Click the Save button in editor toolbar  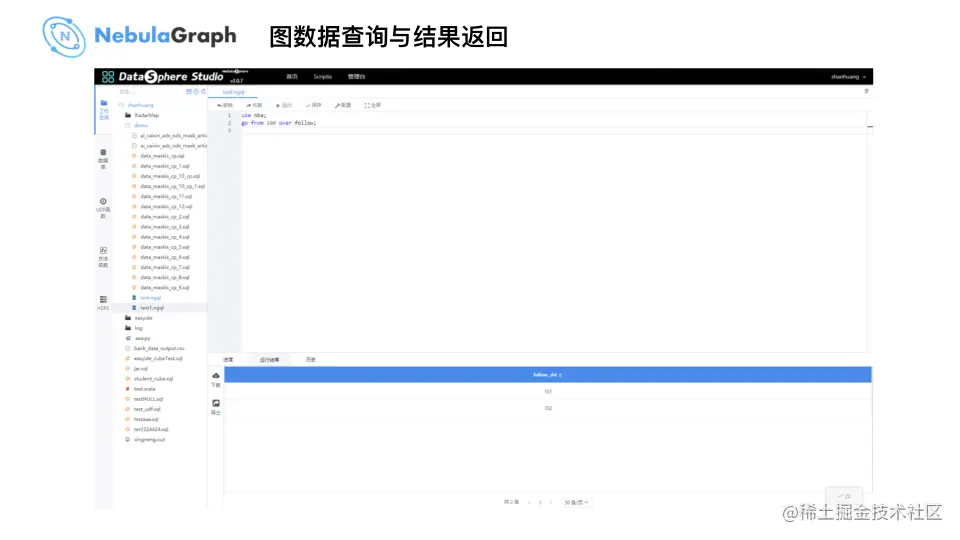coord(313,105)
